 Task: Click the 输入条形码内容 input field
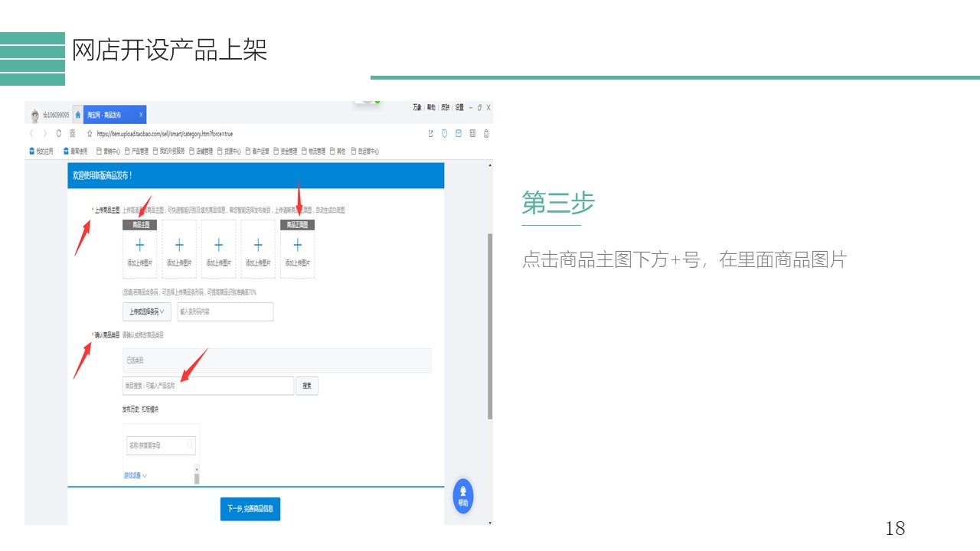[x=225, y=311]
